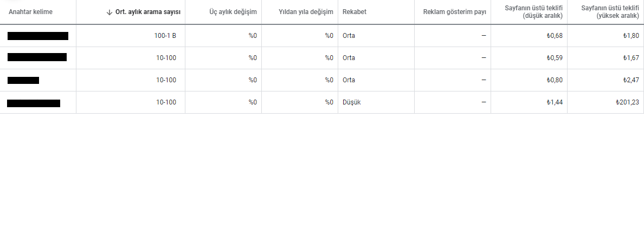Viewport: 644px width, 249px height.
Task: Click the Reklam gösterim payı header
Action: (455, 12)
